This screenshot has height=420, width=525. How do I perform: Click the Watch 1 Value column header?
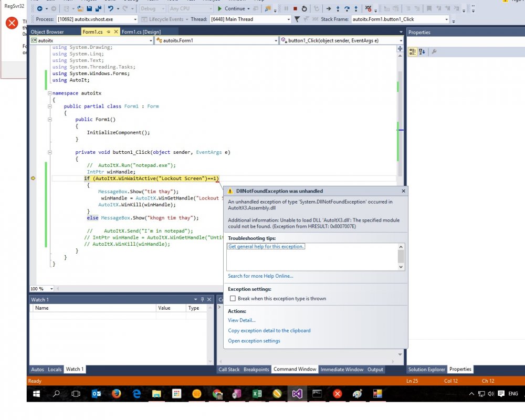point(171,308)
